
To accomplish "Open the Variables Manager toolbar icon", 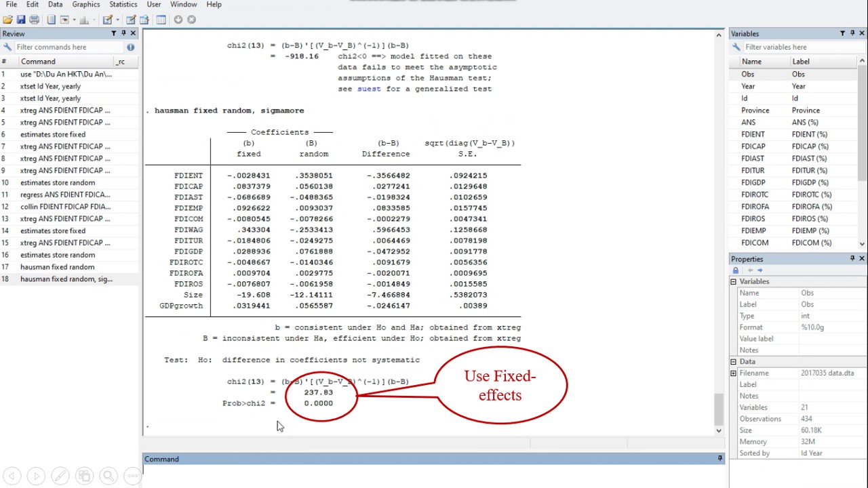I will [161, 20].
